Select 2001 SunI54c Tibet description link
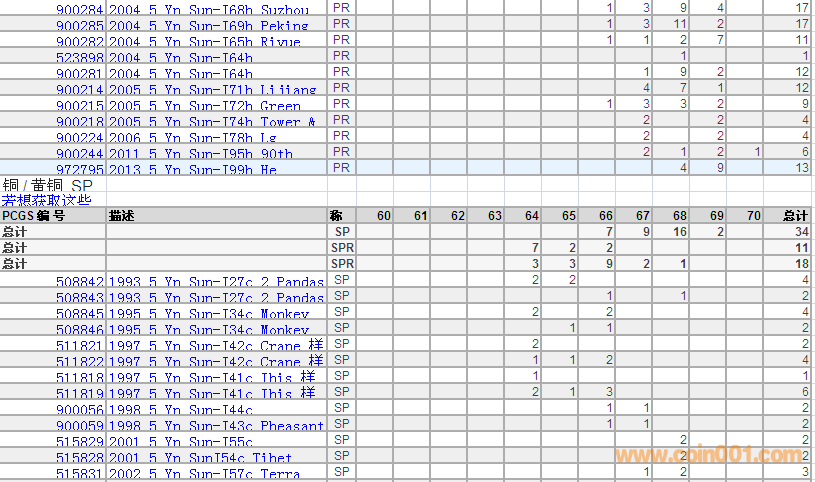The image size is (815, 482). [201, 458]
